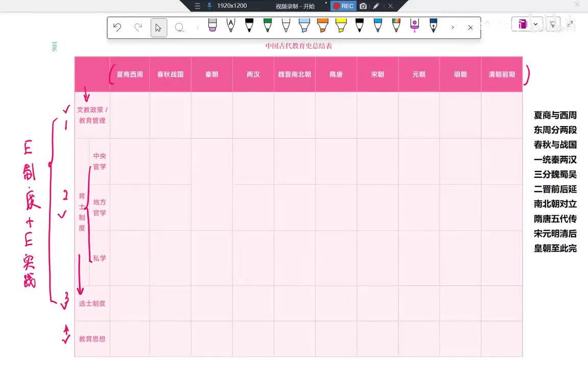Screen dimensions: 588x368
Task: Select the yellow highlighter
Action: click(x=341, y=25)
